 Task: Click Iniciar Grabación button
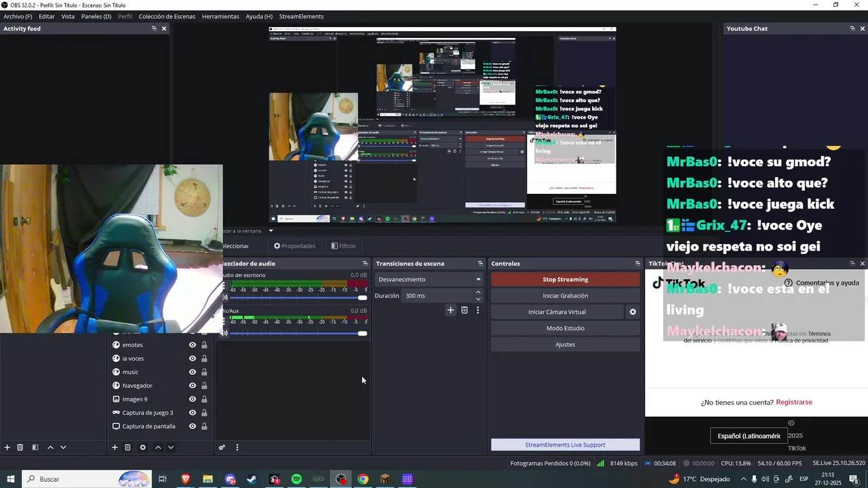click(x=565, y=296)
